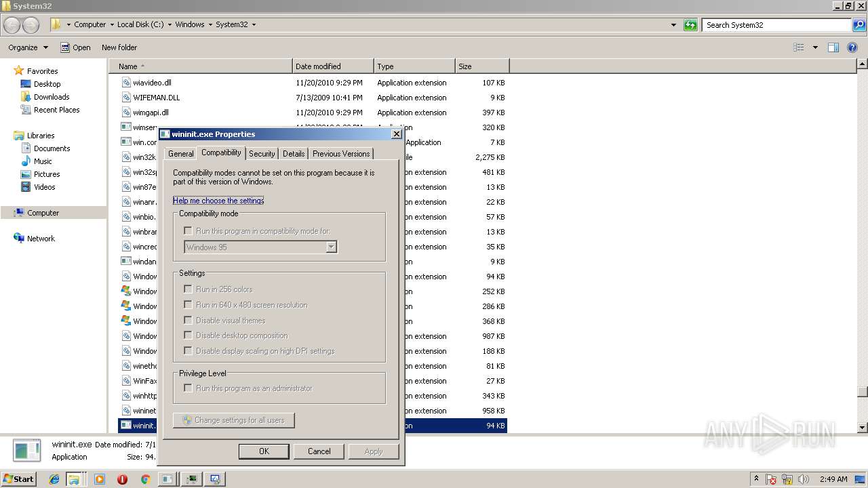Check Disable display scaling on high DPI

pyautogui.click(x=188, y=351)
